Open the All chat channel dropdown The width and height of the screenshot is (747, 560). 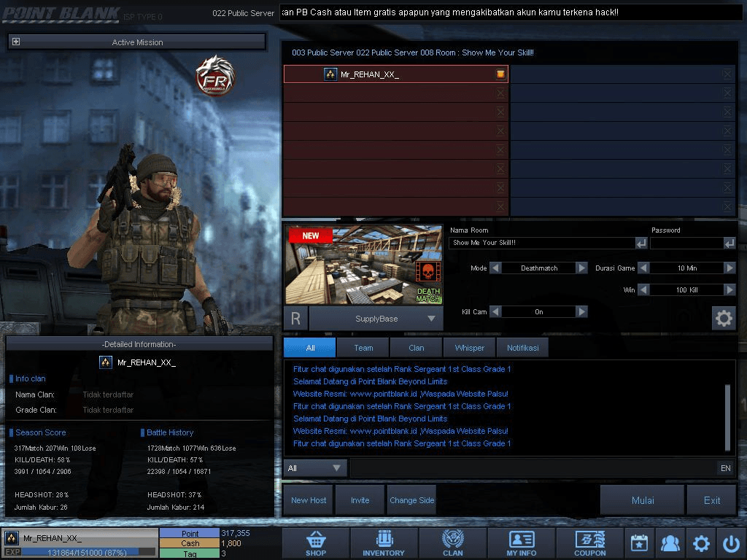[x=315, y=468]
